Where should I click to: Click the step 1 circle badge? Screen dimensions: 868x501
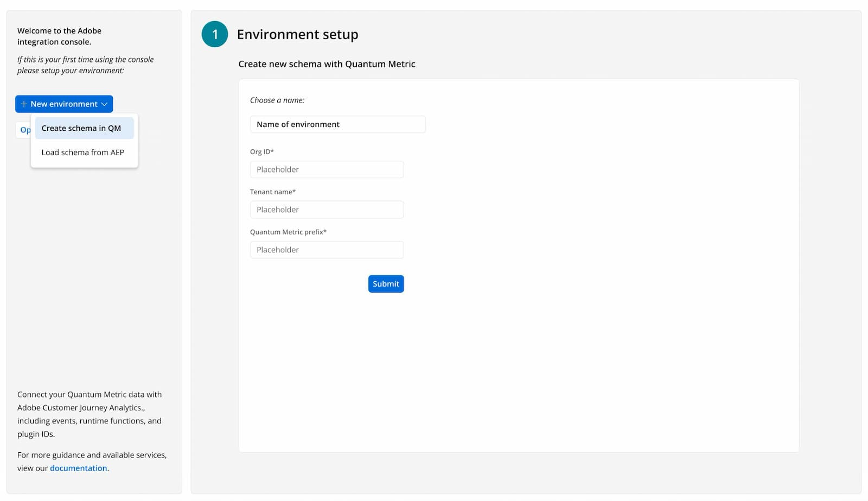tap(215, 34)
